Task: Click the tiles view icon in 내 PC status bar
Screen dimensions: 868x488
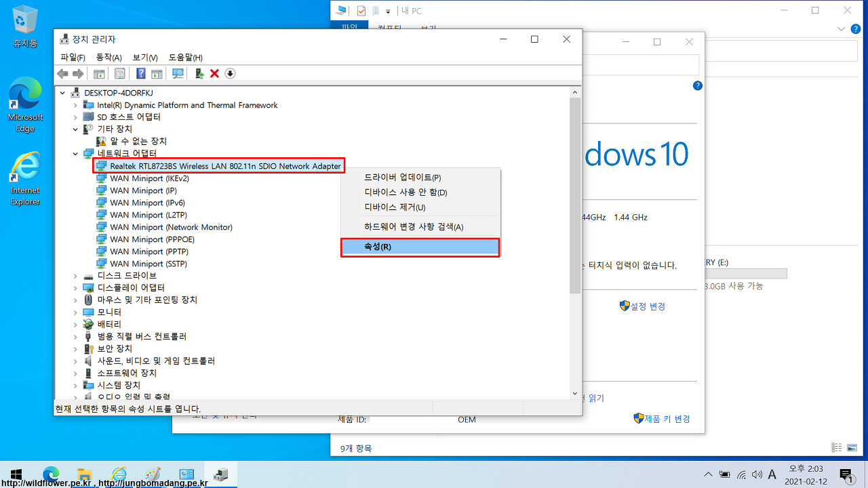Action: tap(852, 448)
